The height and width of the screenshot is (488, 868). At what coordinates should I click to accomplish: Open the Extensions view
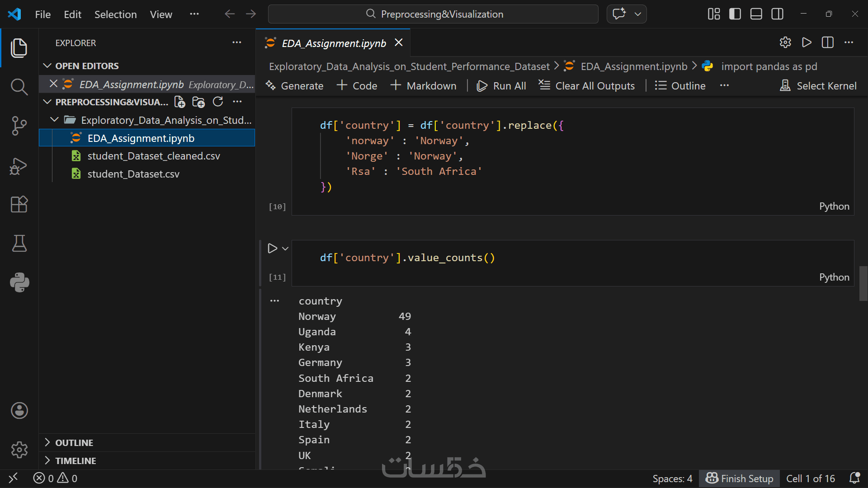click(19, 204)
